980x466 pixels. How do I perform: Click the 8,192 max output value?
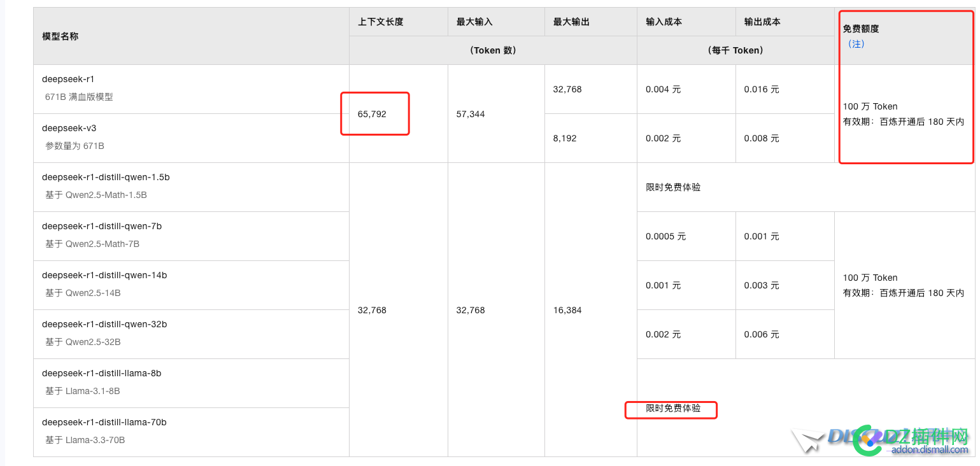[565, 138]
